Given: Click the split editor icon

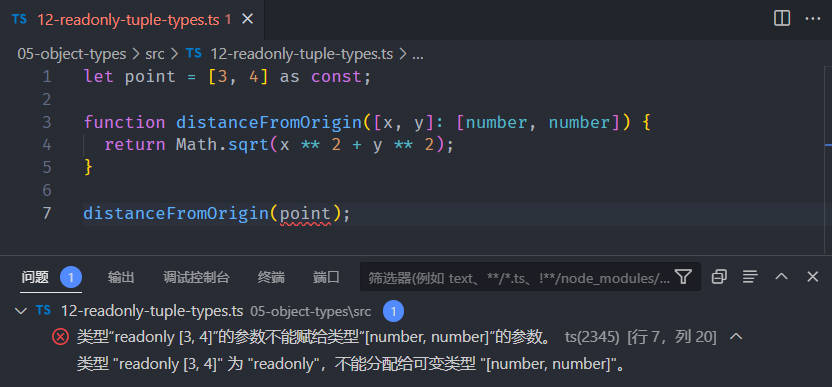Looking at the screenshot, I should pyautogui.click(x=782, y=19).
